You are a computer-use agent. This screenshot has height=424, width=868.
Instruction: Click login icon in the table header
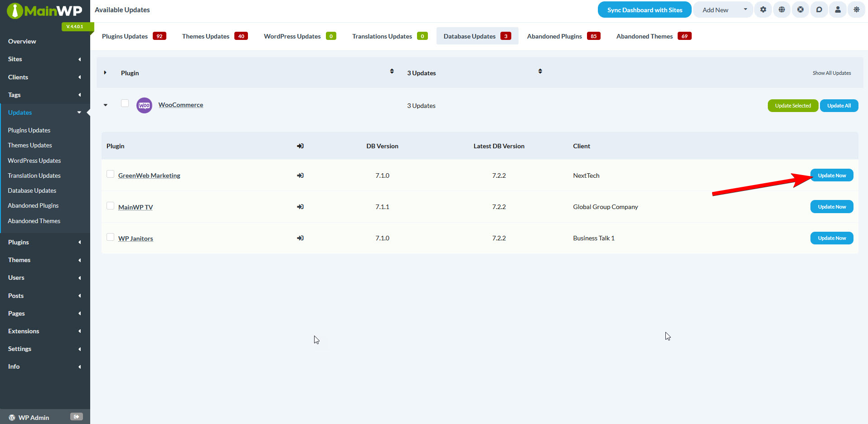[x=300, y=146]
